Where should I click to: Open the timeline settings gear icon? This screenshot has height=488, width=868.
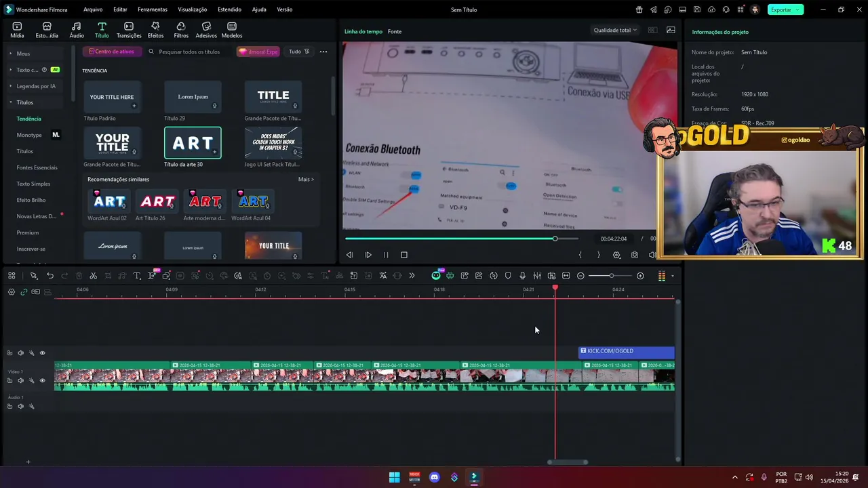point(12,292)
